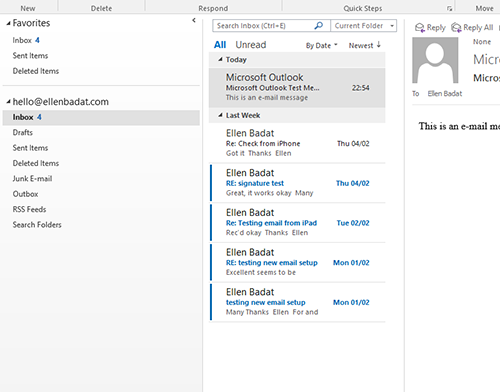
Task: Open the 'RE: signature test' email
Action: pyautogui.click(x=297, y=183)
